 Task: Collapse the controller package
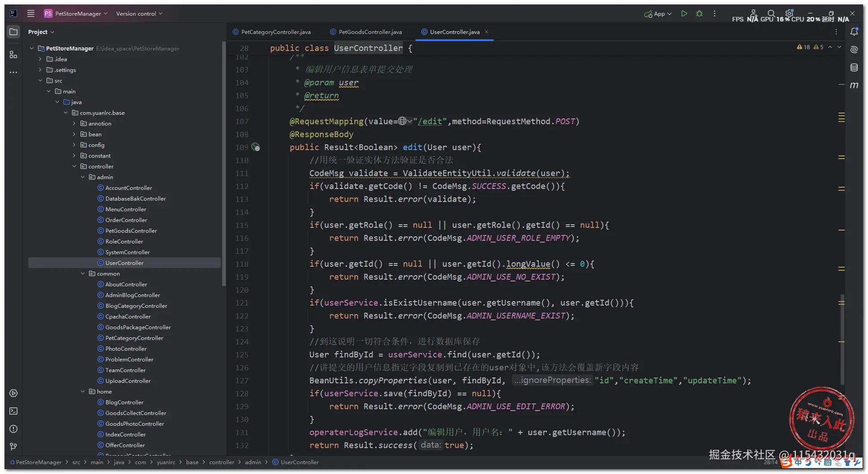[74, 166]
